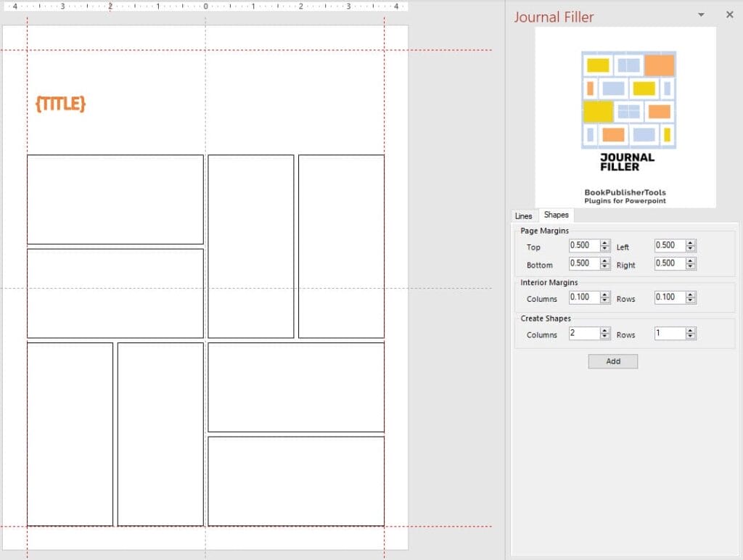Increase Create Shapes Rows with spinner arrow
743x560 pixels.
691,331
